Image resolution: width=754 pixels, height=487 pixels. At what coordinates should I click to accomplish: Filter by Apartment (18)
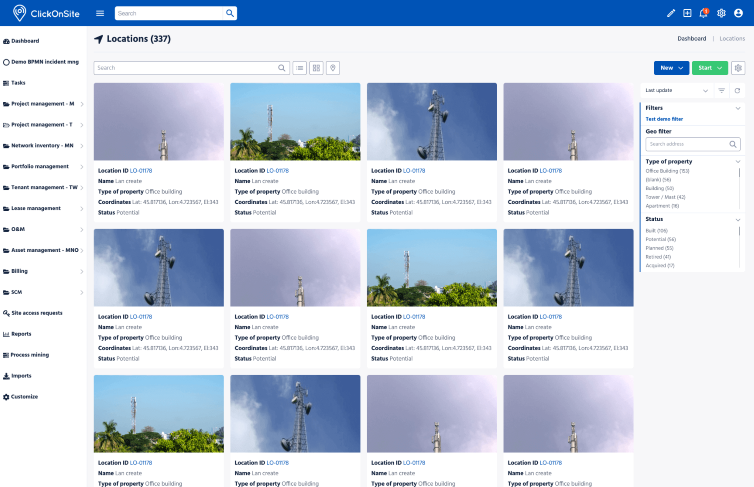tap(662, 206)
